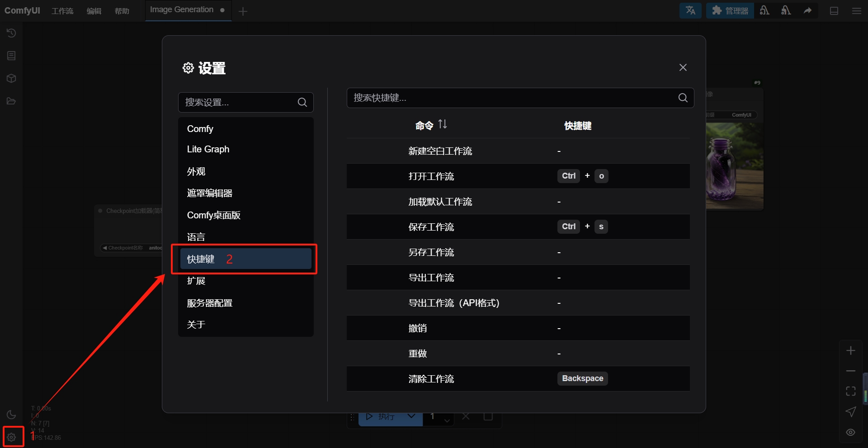Click the purple jar preview image thumbnail

(735, 166)
